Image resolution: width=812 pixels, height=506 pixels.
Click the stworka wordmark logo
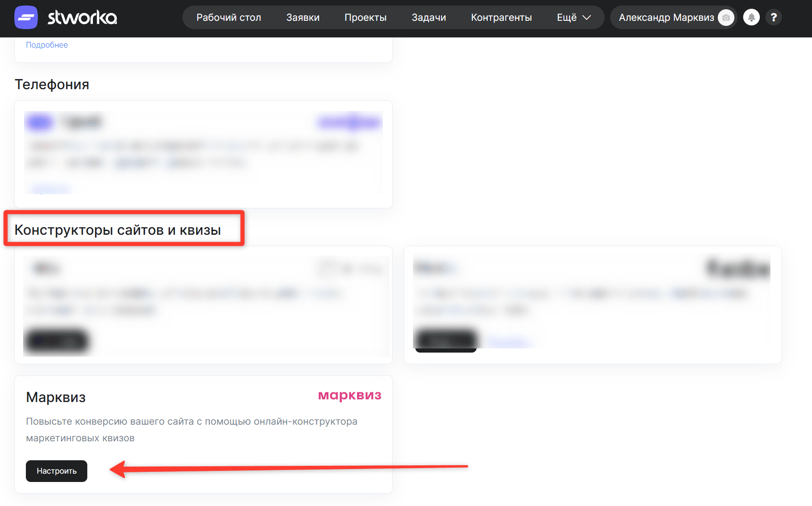pyautogui.click(x=82, y=18)
